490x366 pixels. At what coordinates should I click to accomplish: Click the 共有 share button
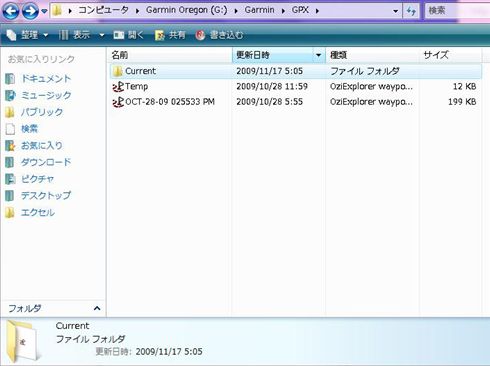tap(170, 35)
